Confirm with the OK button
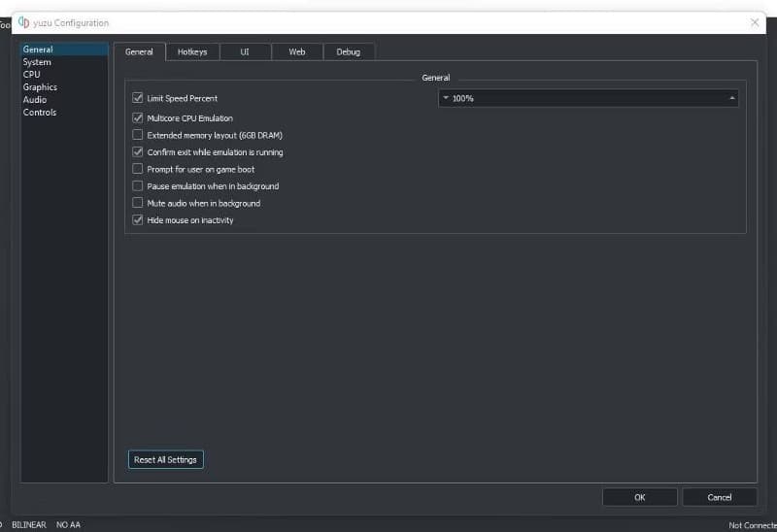The height and width of the screenshot is (532, 777). point(640,497)
